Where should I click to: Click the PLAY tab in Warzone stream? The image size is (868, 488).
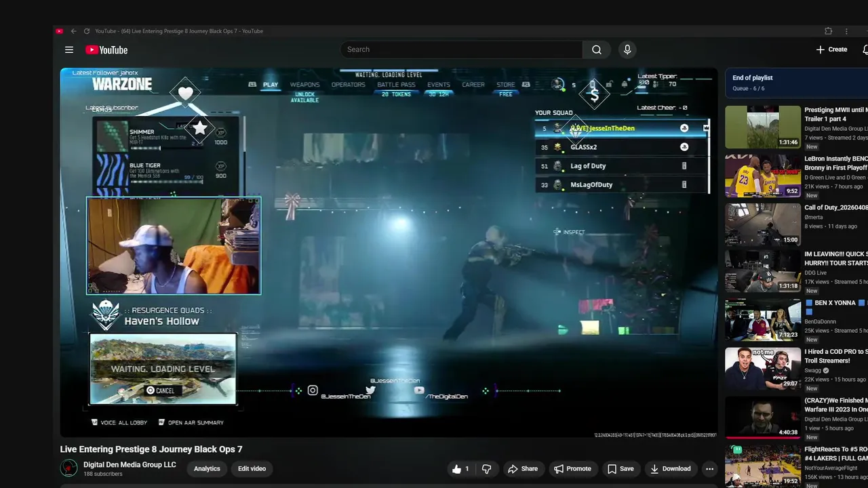click(271, 85)
